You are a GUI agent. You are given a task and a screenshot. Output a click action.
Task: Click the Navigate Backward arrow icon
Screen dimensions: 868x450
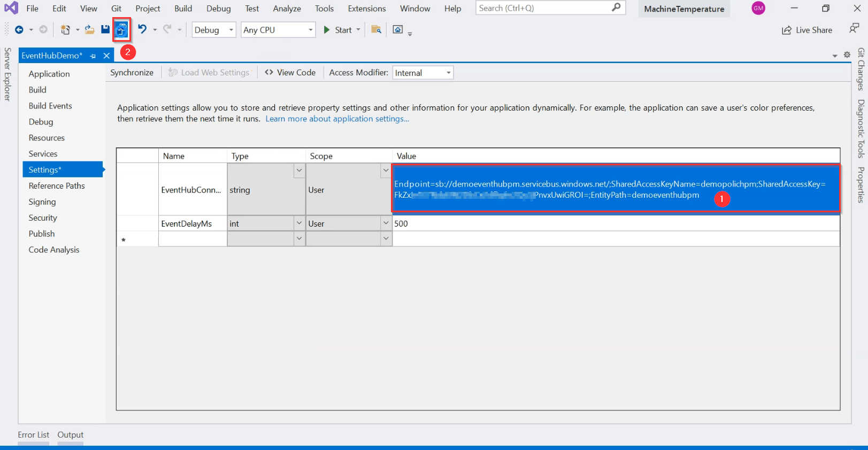pos(19,30)
